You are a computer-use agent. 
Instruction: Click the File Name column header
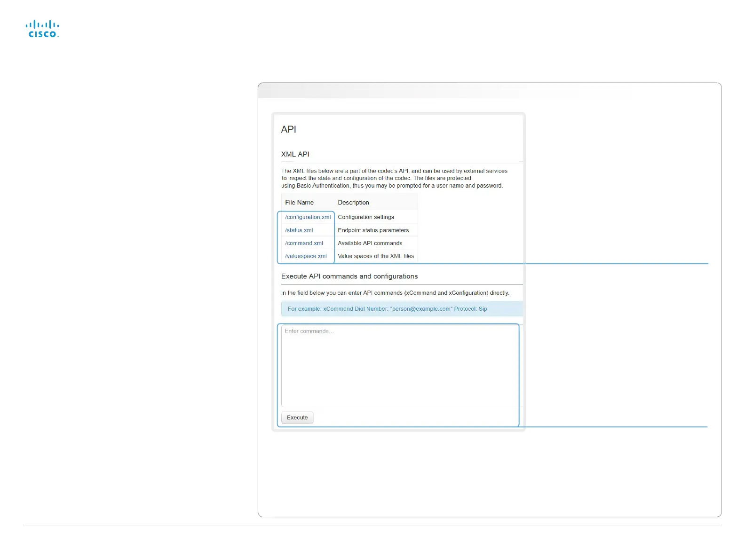click(x=299, y=203)
